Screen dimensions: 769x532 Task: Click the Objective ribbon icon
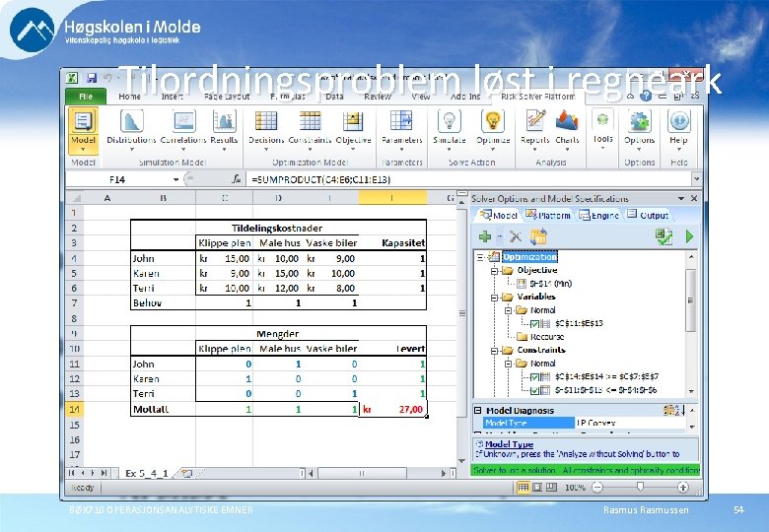353,121
